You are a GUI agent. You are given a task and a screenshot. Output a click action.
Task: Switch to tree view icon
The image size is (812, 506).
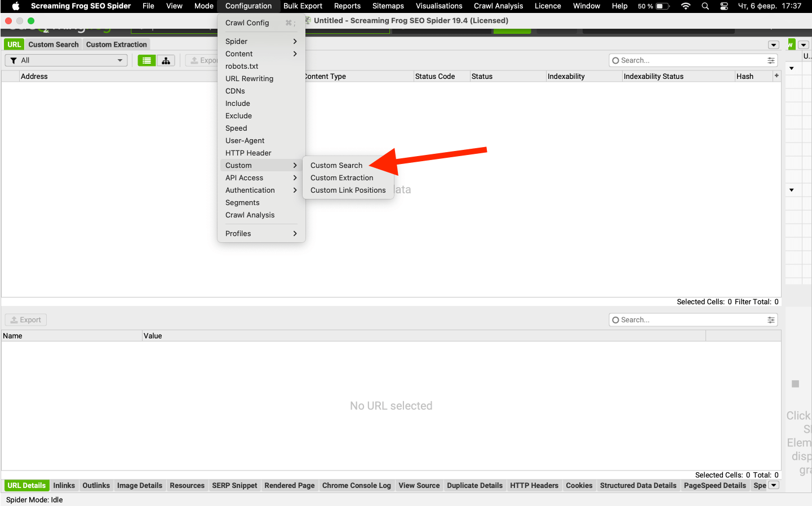(166, 60)
